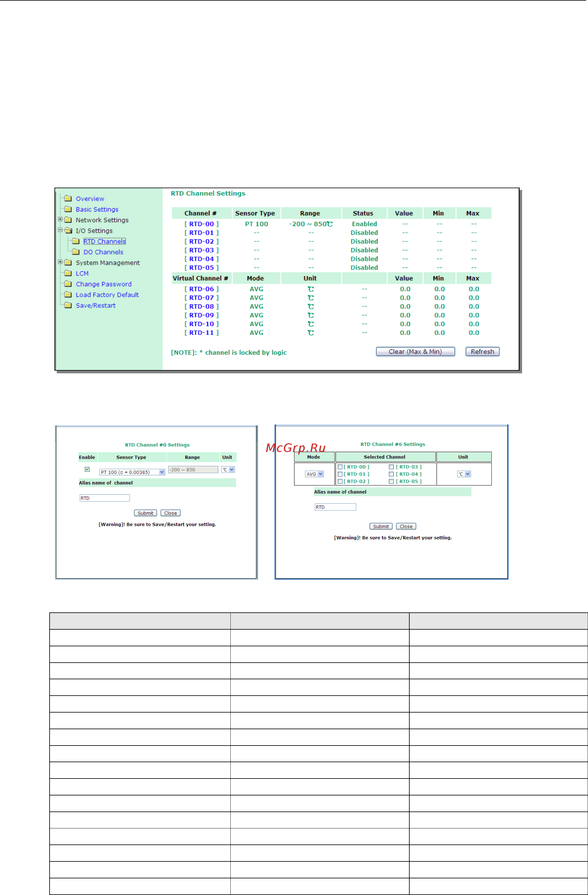Open channel RTD-03 settings
588x895 pixels.
click(201, 250)
